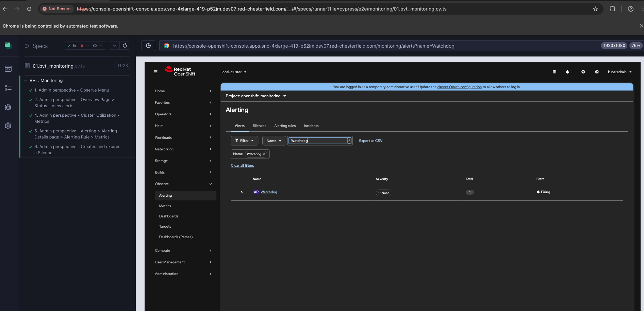Click the plus import icon in the header
This screenshot has height=311, width=644.
pyautogui.click(x=583, y=72)
